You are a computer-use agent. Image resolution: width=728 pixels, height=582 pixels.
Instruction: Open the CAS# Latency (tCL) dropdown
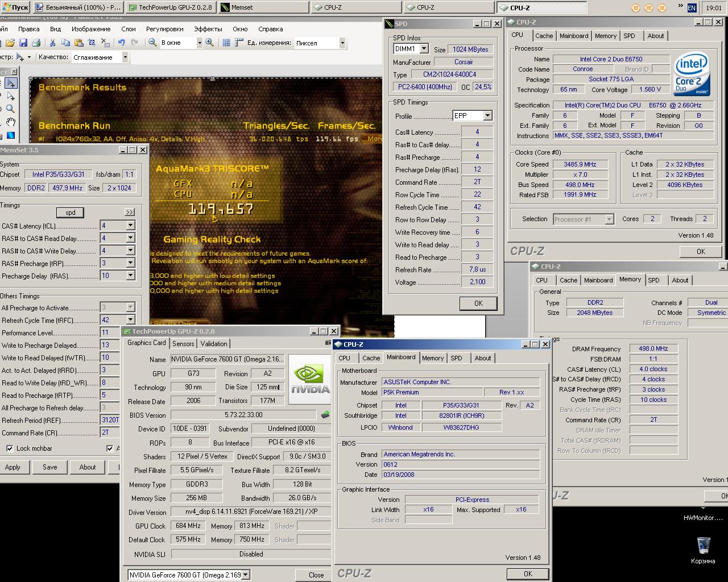(130, 226)
